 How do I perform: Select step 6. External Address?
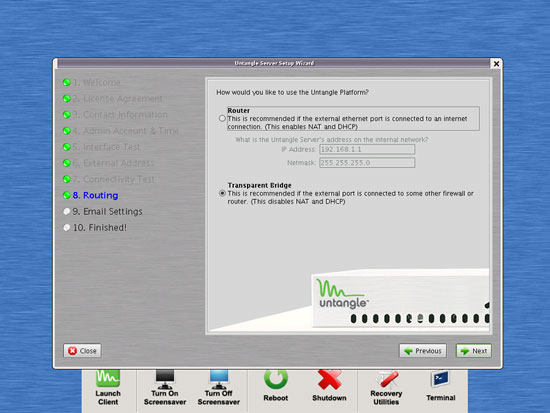(109, 163)
